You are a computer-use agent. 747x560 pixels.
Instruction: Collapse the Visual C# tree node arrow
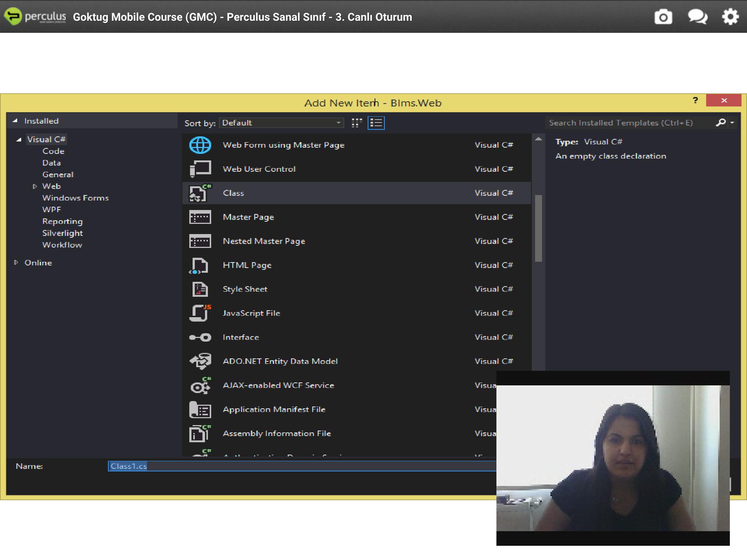[19, 140]
